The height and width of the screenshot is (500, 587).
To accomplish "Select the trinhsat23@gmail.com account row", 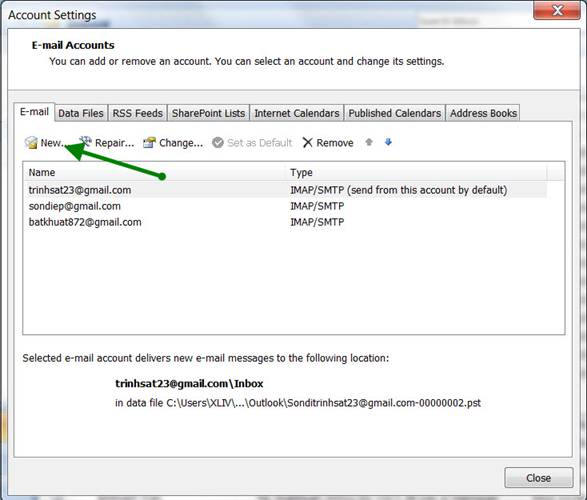I will pyautogui.click(x=285, y=190).
